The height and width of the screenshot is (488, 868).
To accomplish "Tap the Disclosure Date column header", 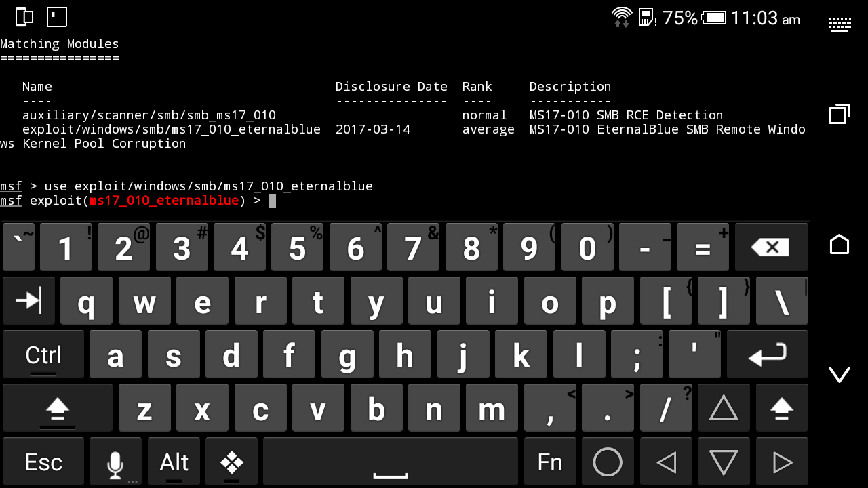I will (x=391, y=87).
